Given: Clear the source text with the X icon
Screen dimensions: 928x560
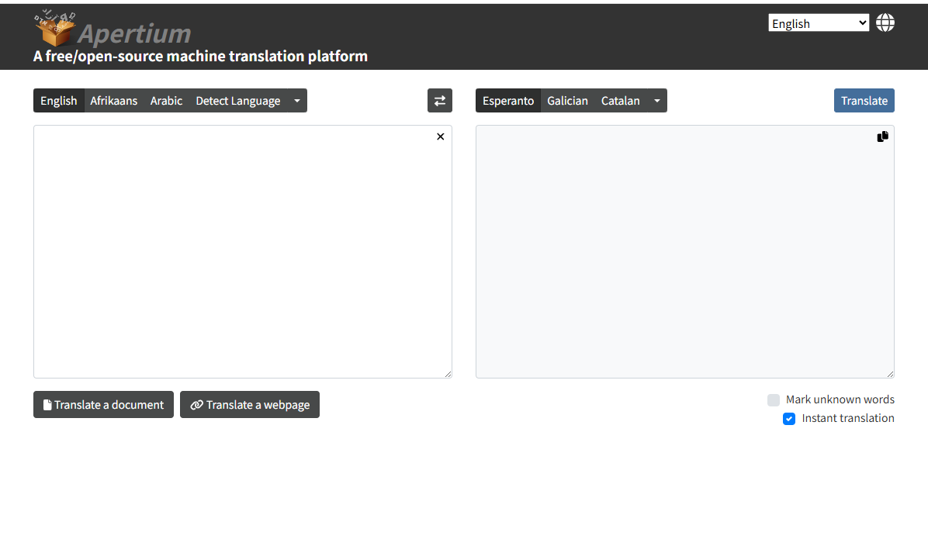Looking at the screenshot, I should click(x=440, y=137).
